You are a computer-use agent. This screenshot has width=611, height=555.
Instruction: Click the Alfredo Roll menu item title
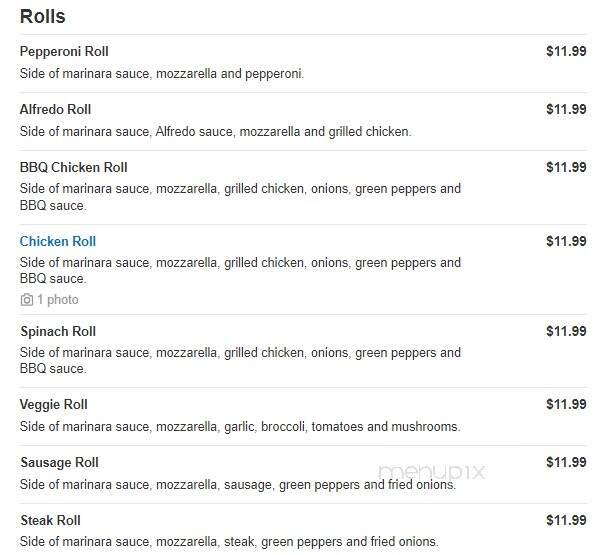(x=55, y=109)
